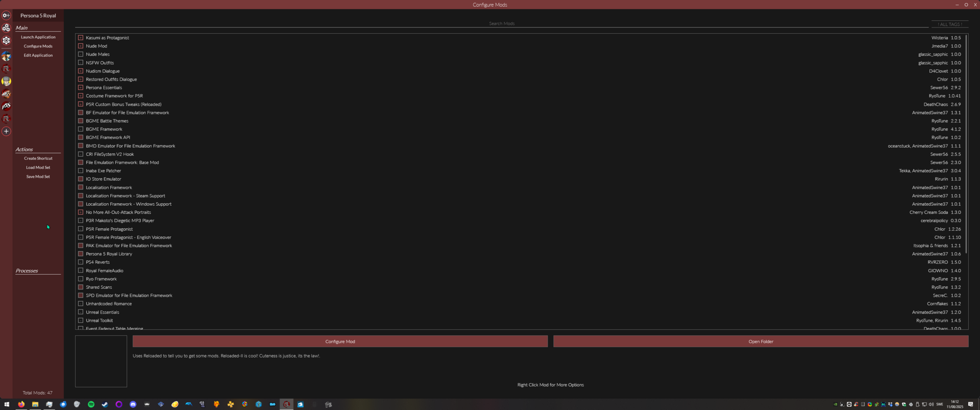Viewport: 980px width, 410px height.
Task: Select the Unreal Toolkit mod name
Action: (x=100, y=321)
